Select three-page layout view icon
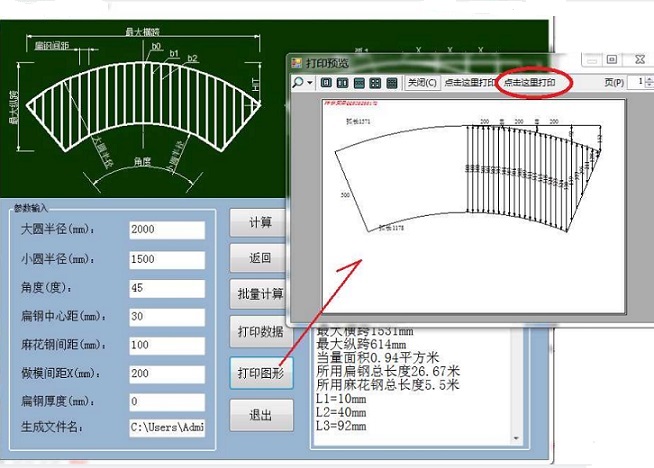Image resolution: width=654 pixels, height=468 pixels. pos(359,83)
